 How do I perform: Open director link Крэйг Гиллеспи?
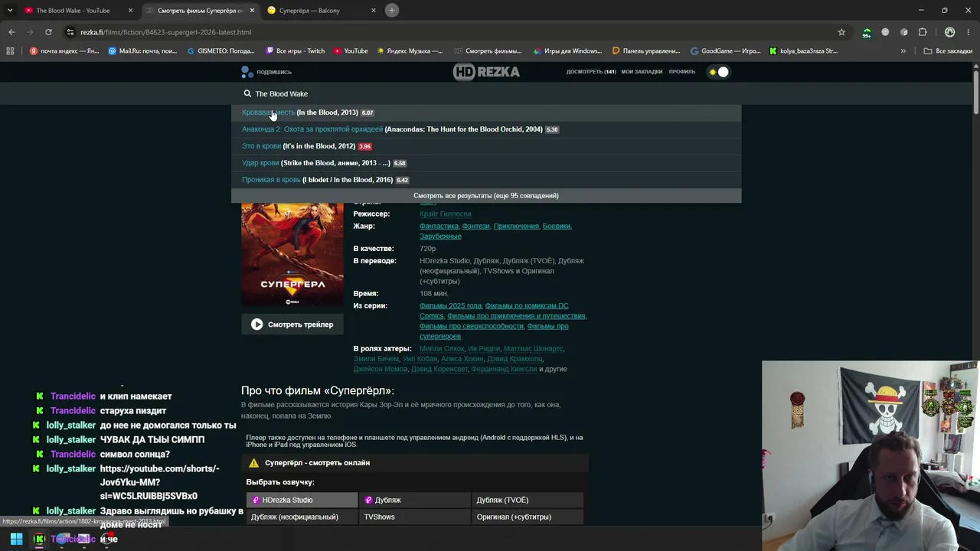click(x=446, y=214)
